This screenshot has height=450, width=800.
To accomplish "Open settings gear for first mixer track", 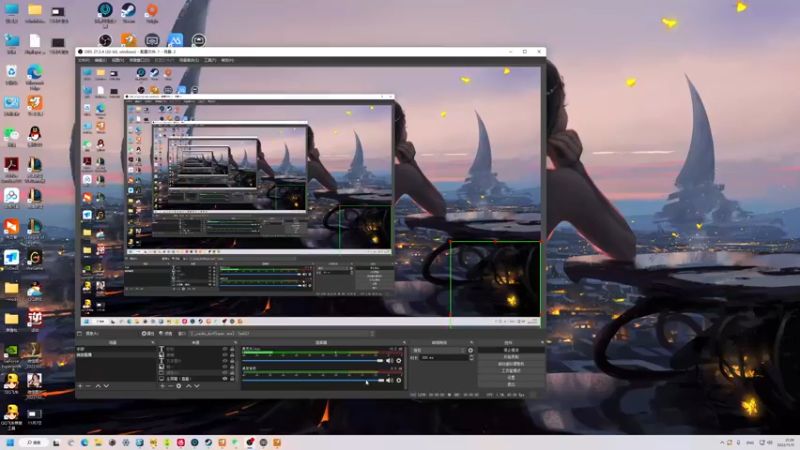I will coord(398,360).
